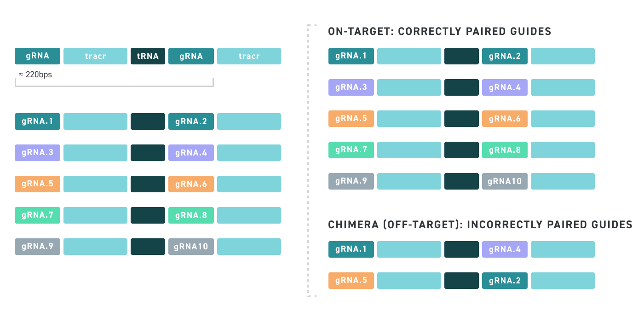Select the ON-TARGET: CORRECTLY PAIRED GUIDES heading

pos(439,32)
